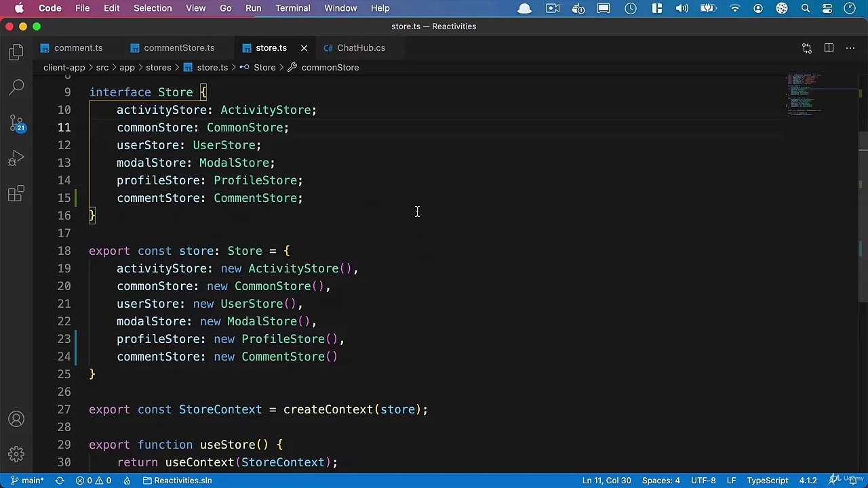The width and height of the screenshot is (868, 488).
Task: Open the volume control in menu bar
Action: pos(684,8)
